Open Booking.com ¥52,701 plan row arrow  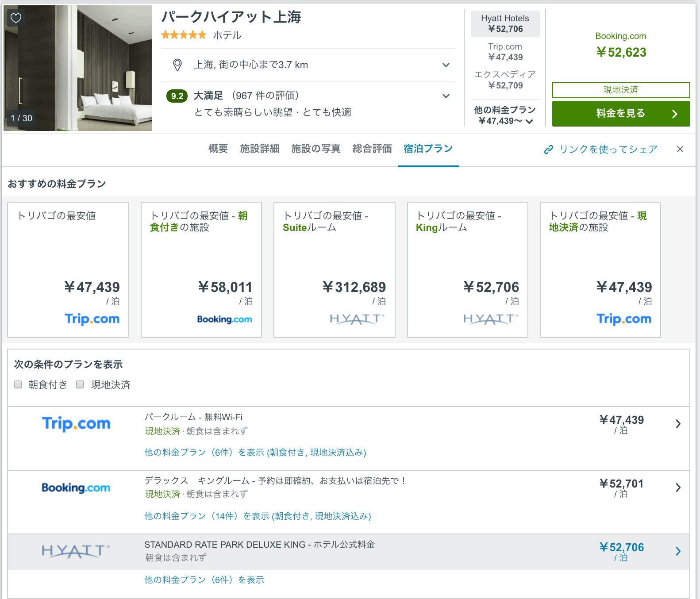coord(678,488)
